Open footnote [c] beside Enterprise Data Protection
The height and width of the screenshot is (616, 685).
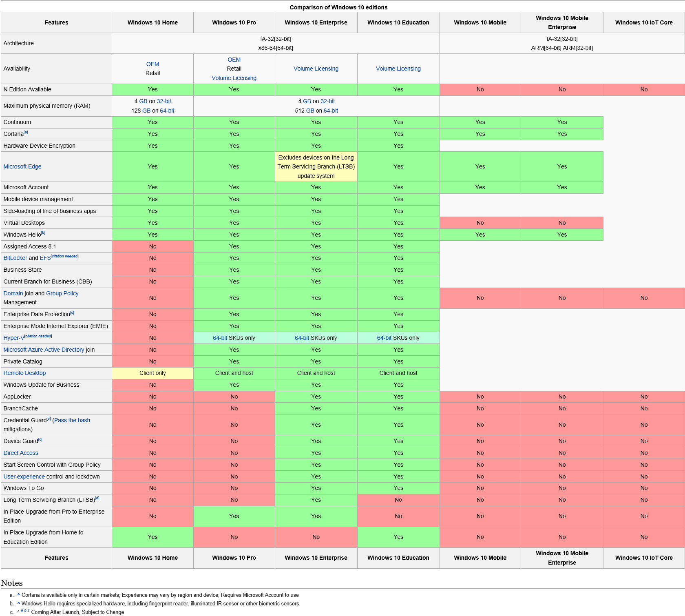(x=72, y=312)
